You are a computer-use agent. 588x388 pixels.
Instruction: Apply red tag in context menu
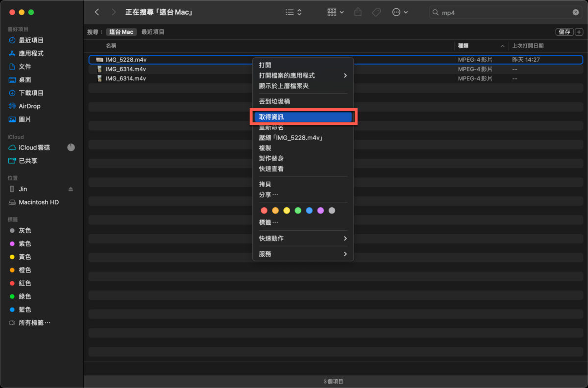264,211
